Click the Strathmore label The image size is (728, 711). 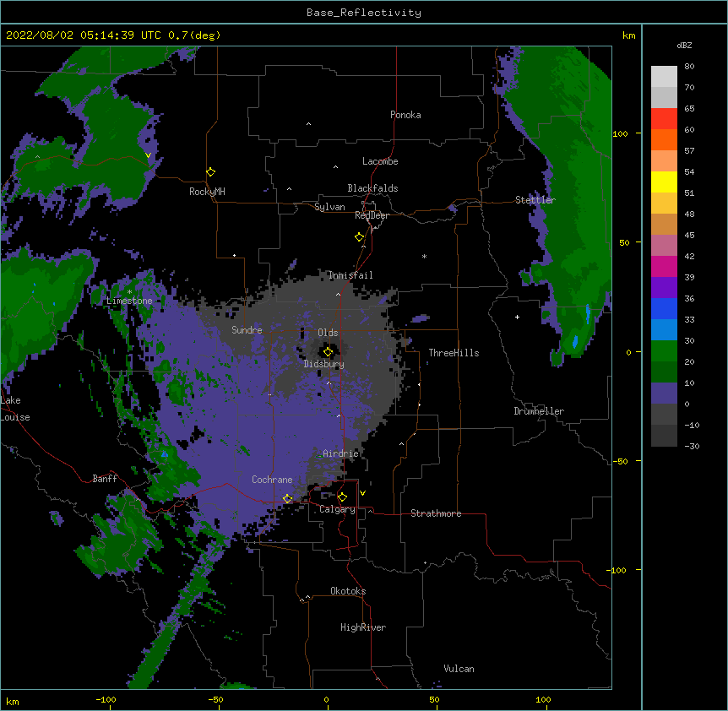[436, 513]
